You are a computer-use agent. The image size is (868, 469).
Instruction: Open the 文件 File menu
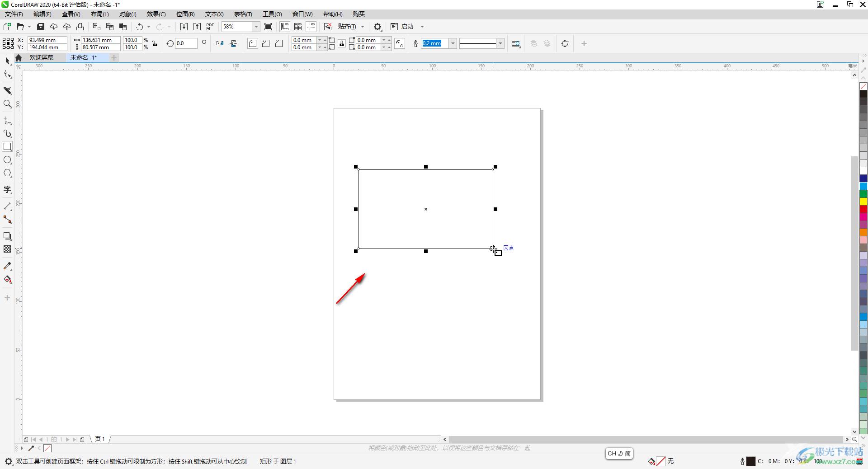[14, 14]
